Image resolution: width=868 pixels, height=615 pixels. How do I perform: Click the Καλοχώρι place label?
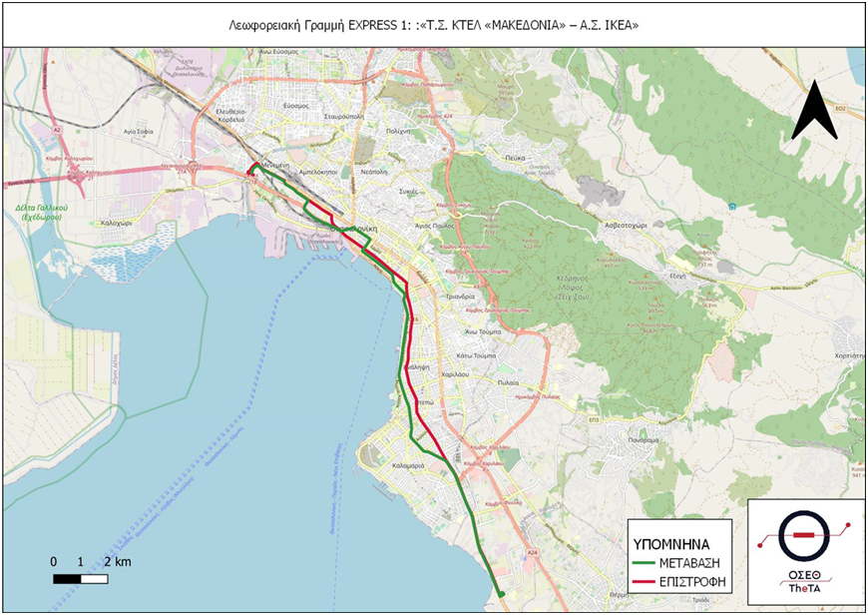[110, 224]
